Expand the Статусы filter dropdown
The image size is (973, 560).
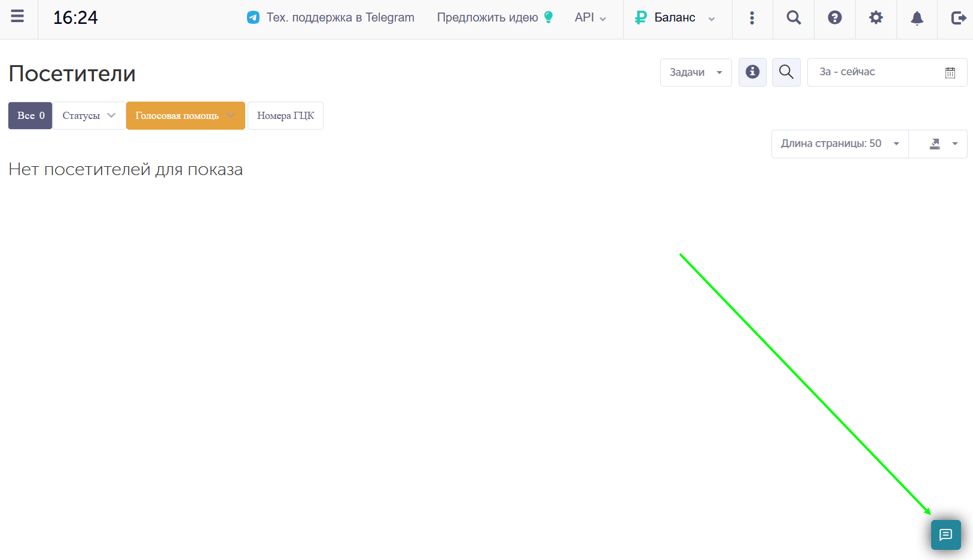coord(89,116)
